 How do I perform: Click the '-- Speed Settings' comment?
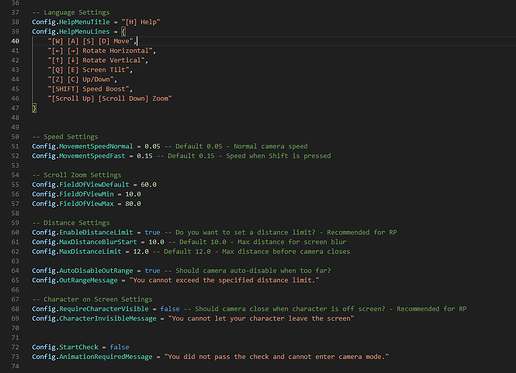coord(65,137)
